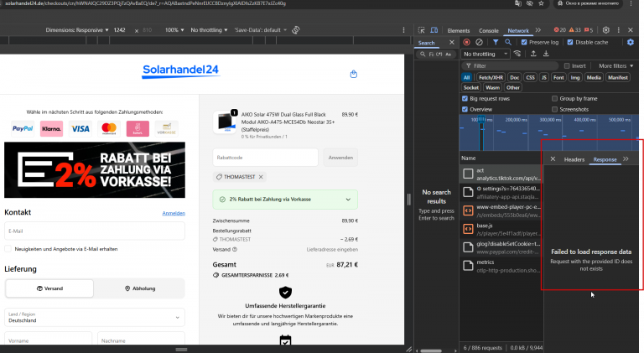Enable the Screenshots checkbox

[x=554, y=109]
